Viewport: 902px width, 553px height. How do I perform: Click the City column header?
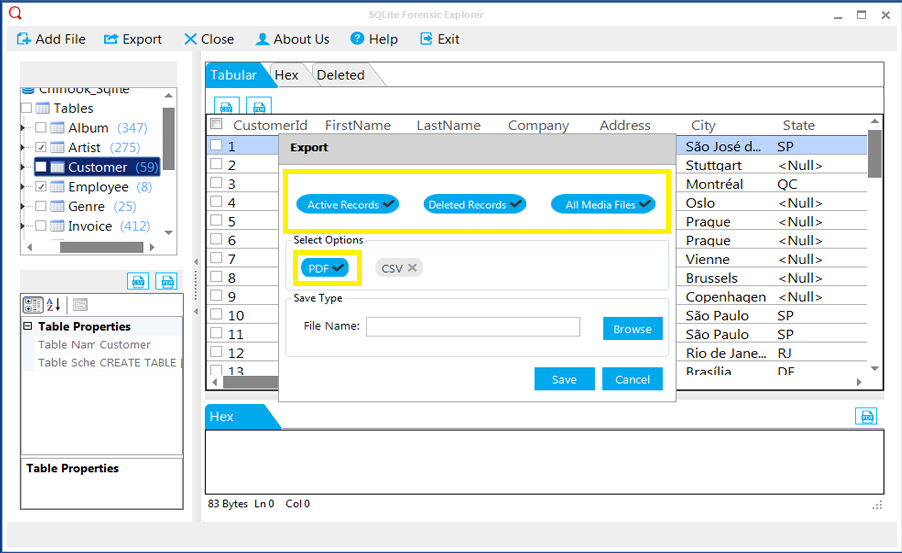(x=703, y=125)
